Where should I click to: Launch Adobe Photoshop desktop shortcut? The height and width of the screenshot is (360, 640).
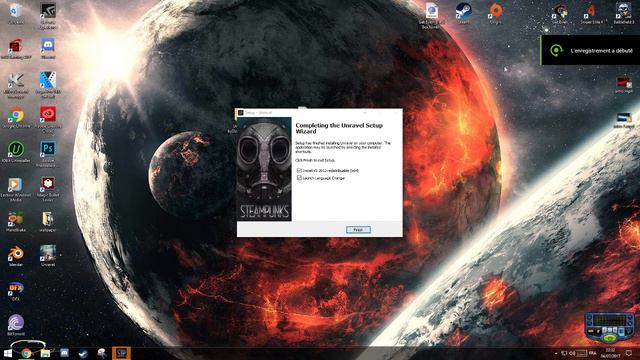tap(48, 153)
